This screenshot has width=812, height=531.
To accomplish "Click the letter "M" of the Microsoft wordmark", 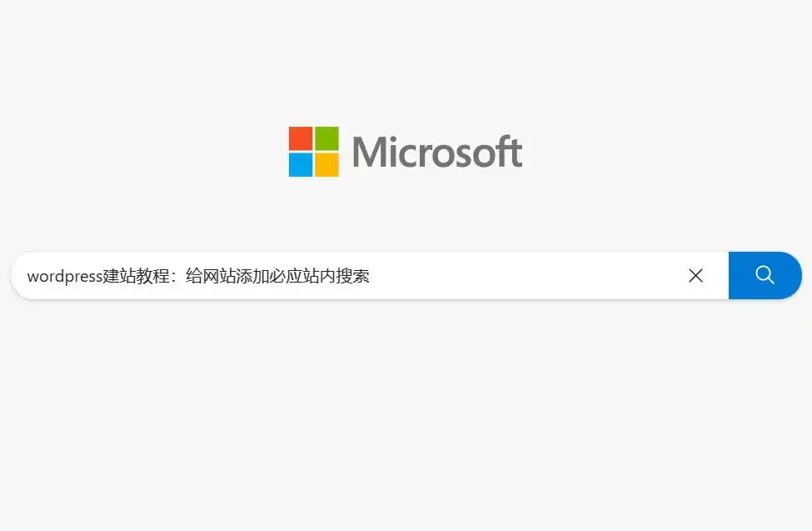I will coord(371,152).
